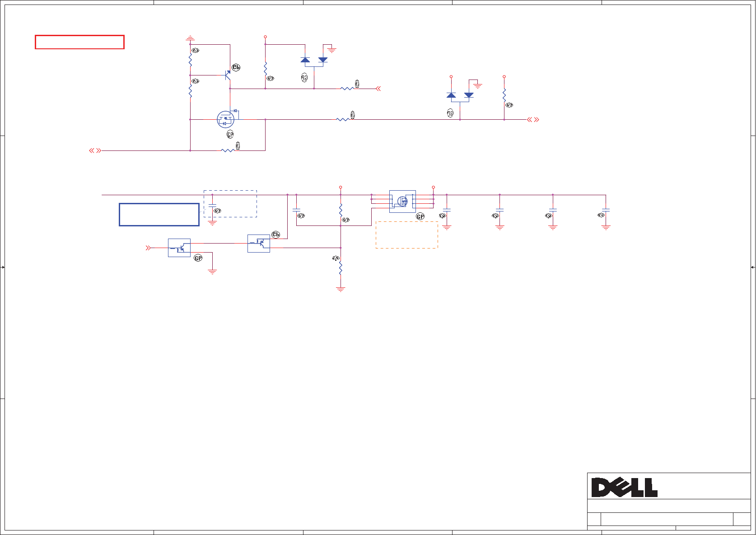This screenshot has width=756, height=535.
Task: Select the second output capacitor on the bus
Action: click(499, 210)
